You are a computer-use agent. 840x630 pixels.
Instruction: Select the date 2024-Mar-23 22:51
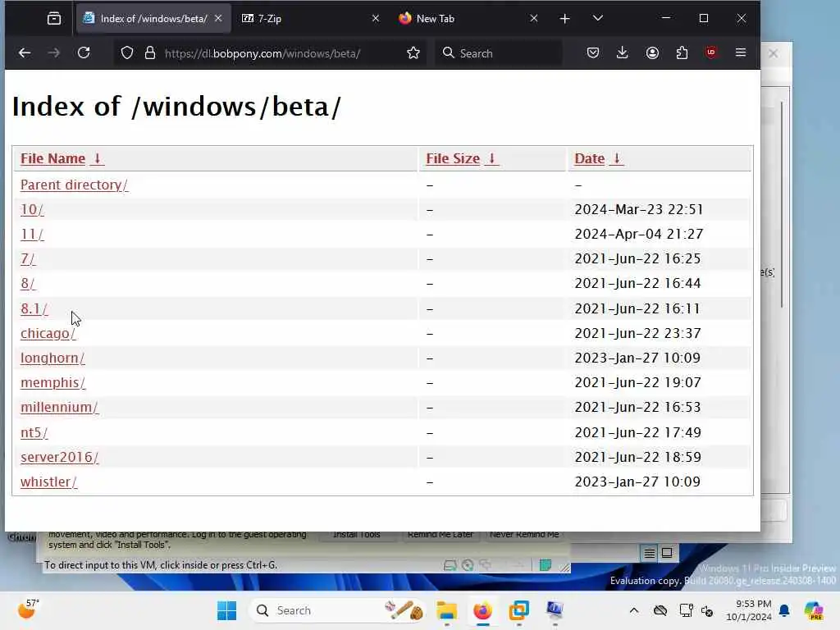point(638,209)
